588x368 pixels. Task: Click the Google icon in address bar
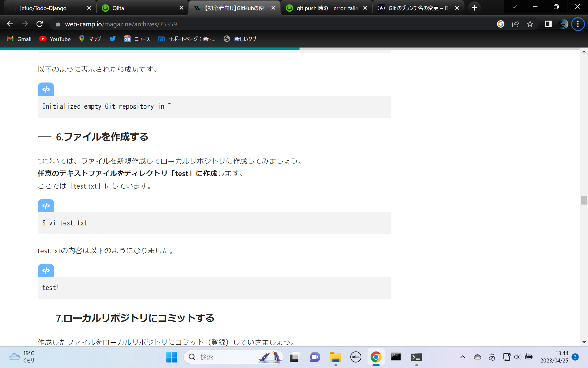[501, 24]
